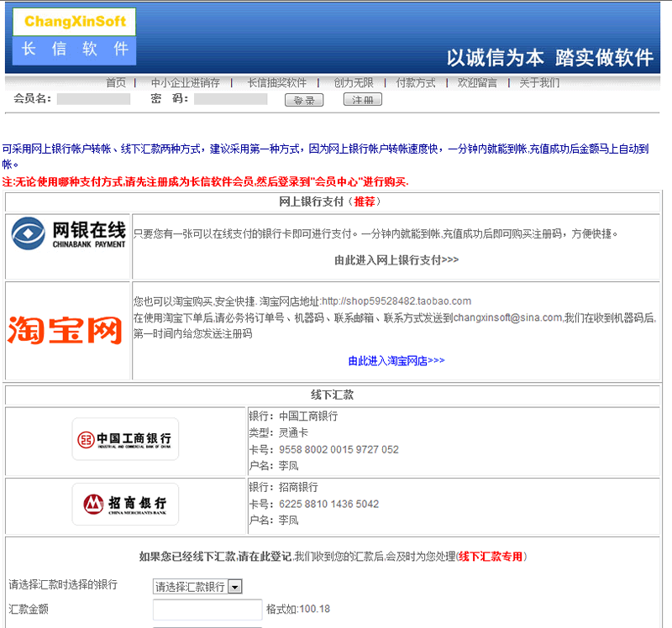Click the 如果您已经线下汇款 registration heading
The height and width of the screenshot is (628, 672).
click(x=333, y=557)
